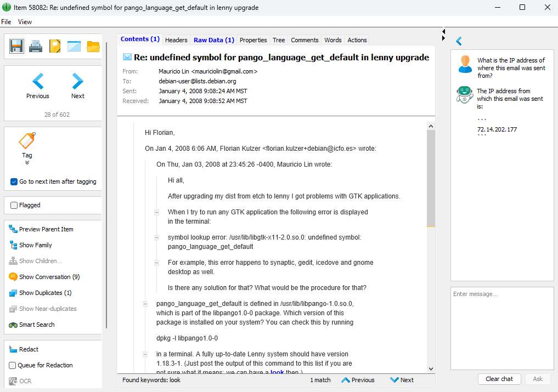The width and height of the screenshot is (558, 392).
Task: Click the Show Children icon
Action: 13,261
